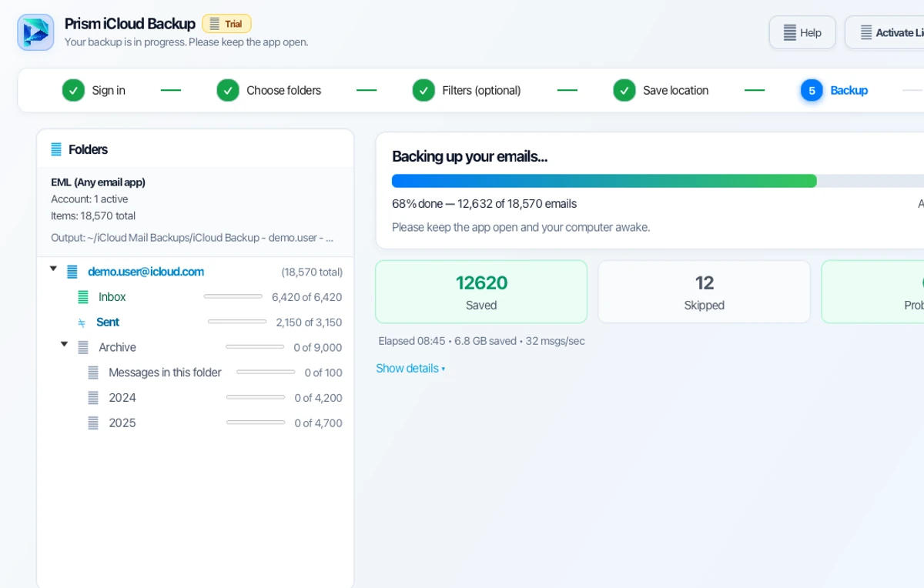Click the Save location step checkmark
Screen dimensions: 924x588
click(x=624, y=90)
